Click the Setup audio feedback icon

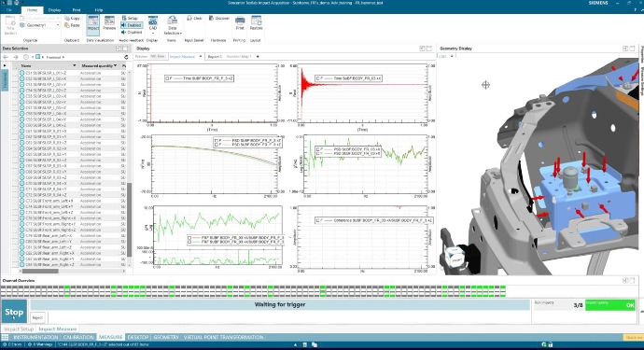click(x=130, y=18)
